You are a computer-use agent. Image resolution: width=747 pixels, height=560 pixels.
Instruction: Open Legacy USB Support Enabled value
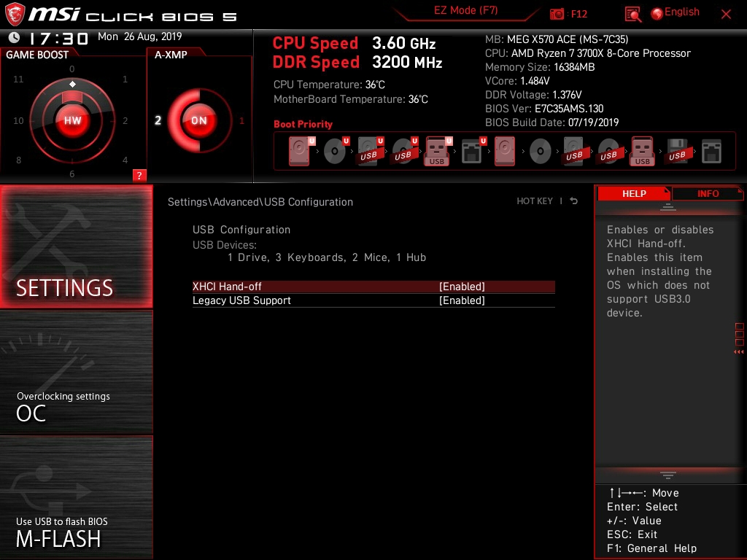point(462,300)
